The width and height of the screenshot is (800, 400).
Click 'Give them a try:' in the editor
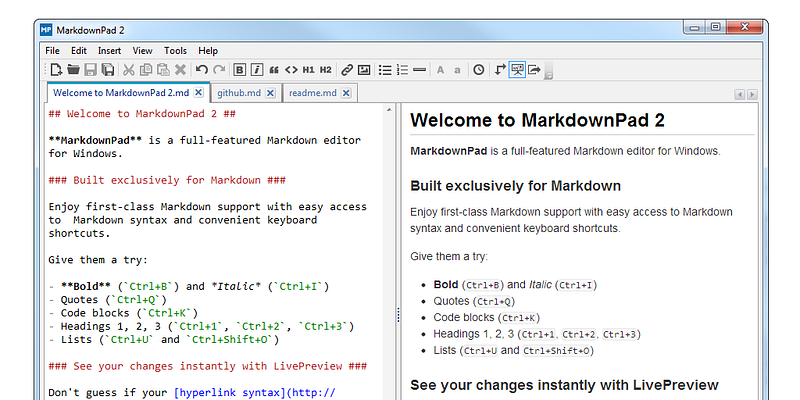click(98, 260)
